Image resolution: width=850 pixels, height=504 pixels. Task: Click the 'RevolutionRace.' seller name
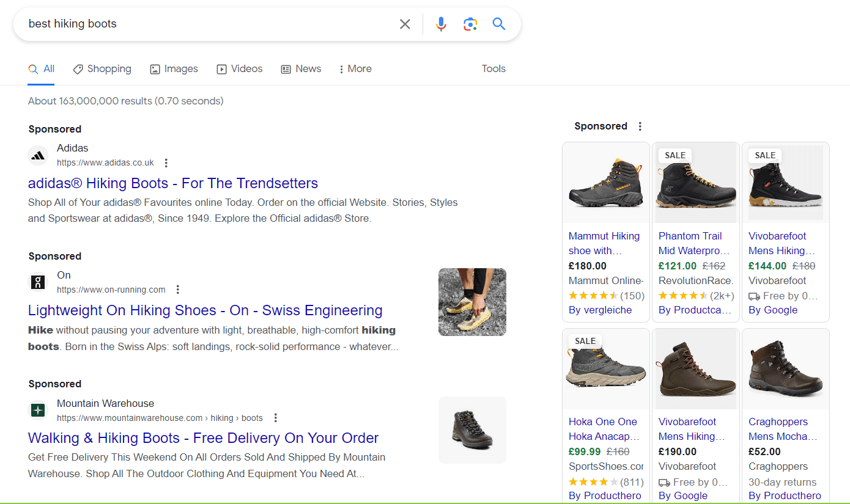tap(696, 280)
